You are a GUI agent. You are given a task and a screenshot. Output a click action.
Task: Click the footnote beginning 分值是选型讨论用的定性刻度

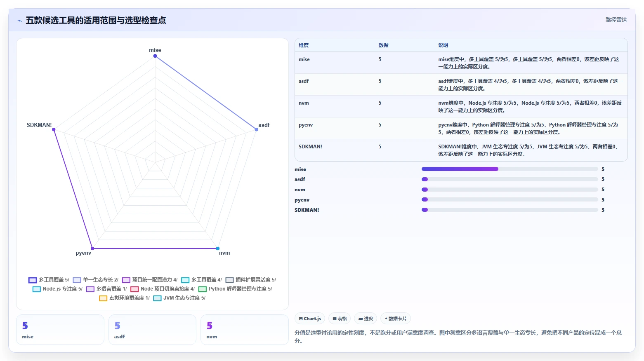pos(458,337)
